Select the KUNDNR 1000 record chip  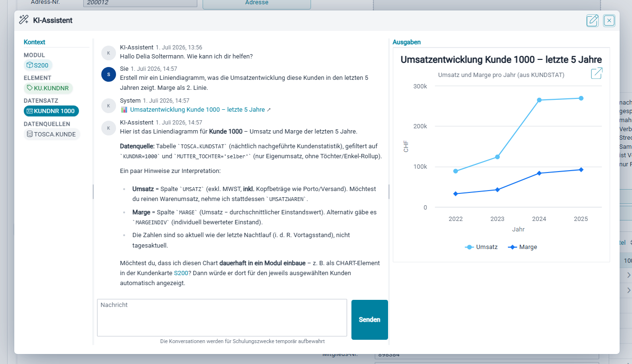point(51,111)
